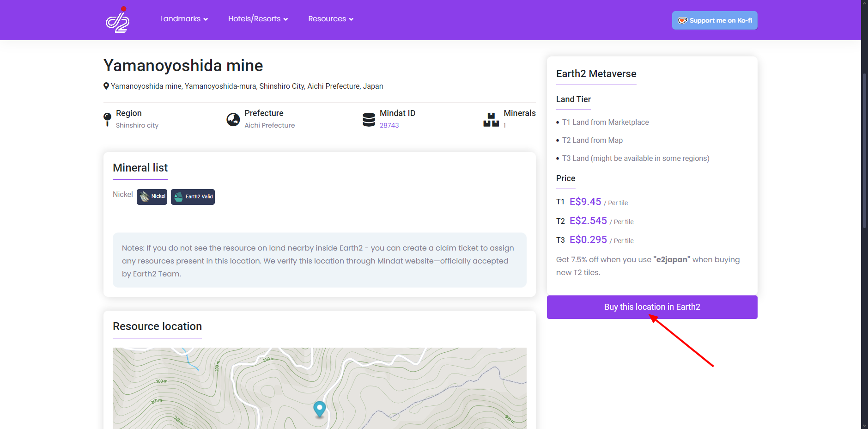Click Buy this location in Earth2

(652, 307)
